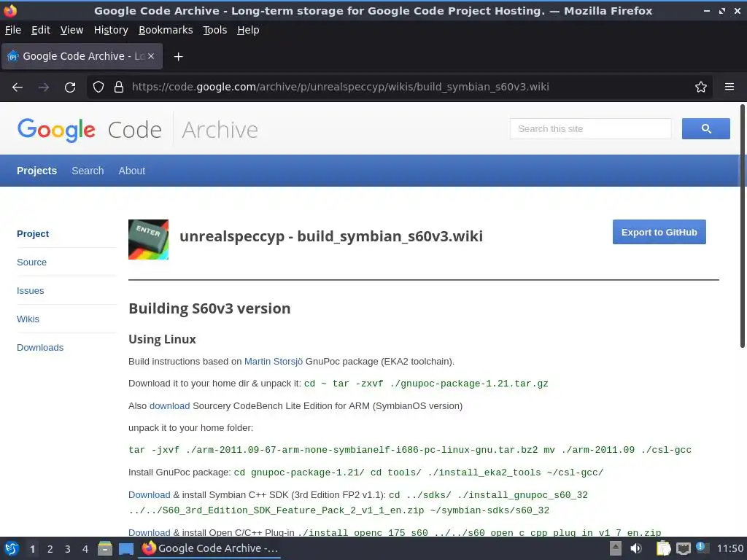This screenshot has width=747, height=560.
Task: Click About in the blue navigation bar
Action: coord(132,171)
